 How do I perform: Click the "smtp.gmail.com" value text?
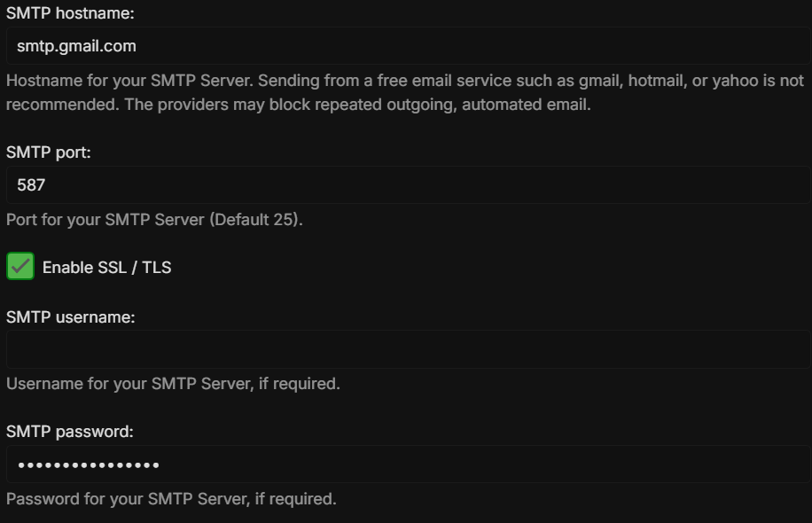pyautogui.click(x=76, y=46)
